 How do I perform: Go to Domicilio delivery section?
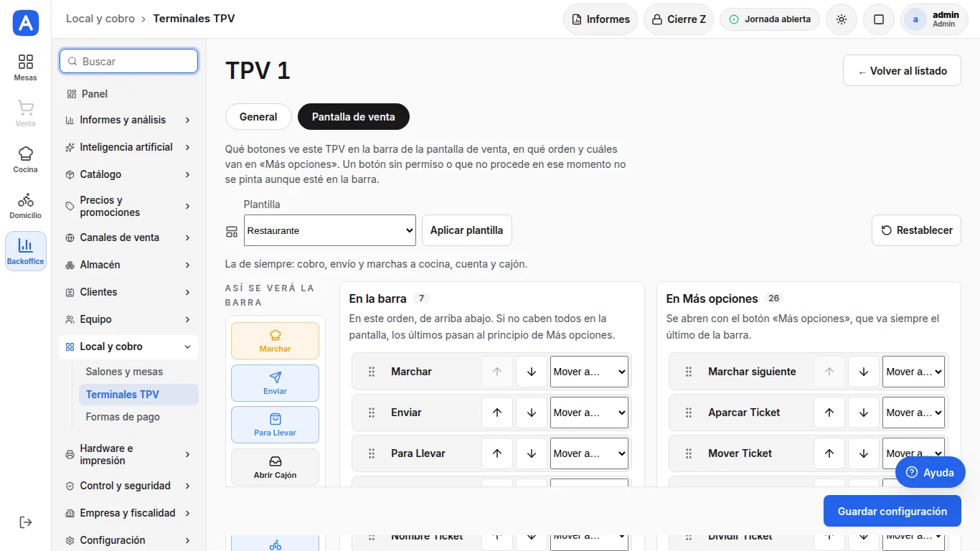25,205
